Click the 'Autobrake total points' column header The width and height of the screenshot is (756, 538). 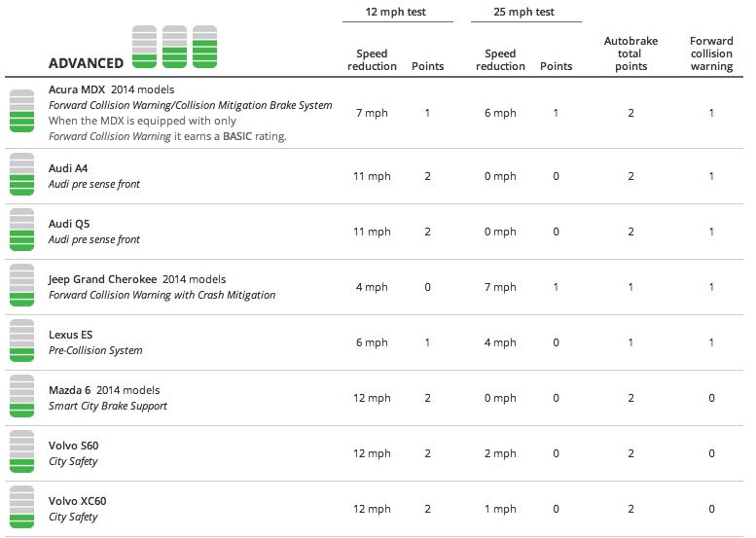click(630, 54)
